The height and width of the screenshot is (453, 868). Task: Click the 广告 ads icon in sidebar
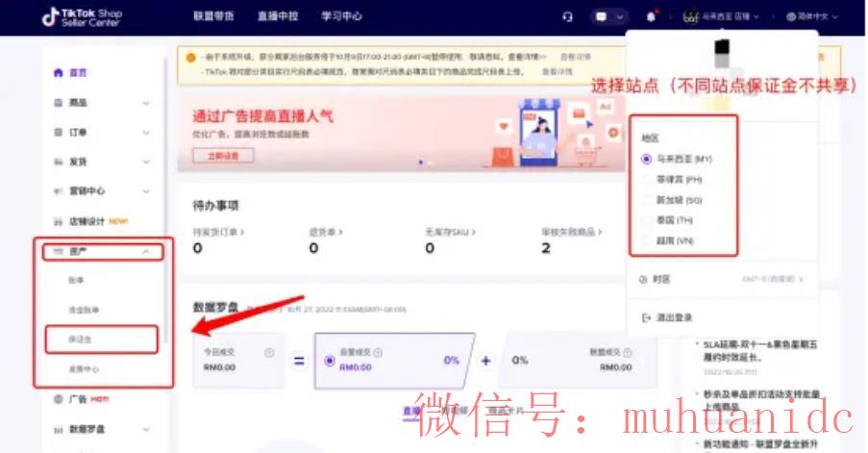point(58,399)
